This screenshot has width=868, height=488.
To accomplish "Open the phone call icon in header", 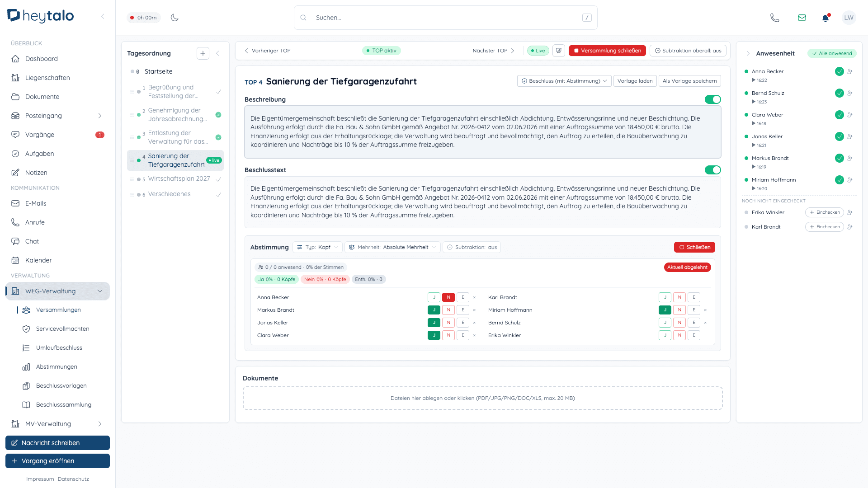I will coord(775,18).
